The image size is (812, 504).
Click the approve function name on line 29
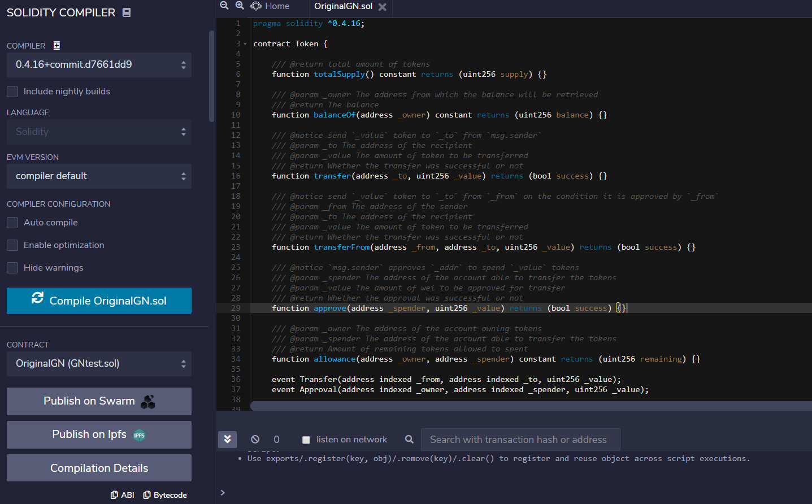tap(330, 308)
